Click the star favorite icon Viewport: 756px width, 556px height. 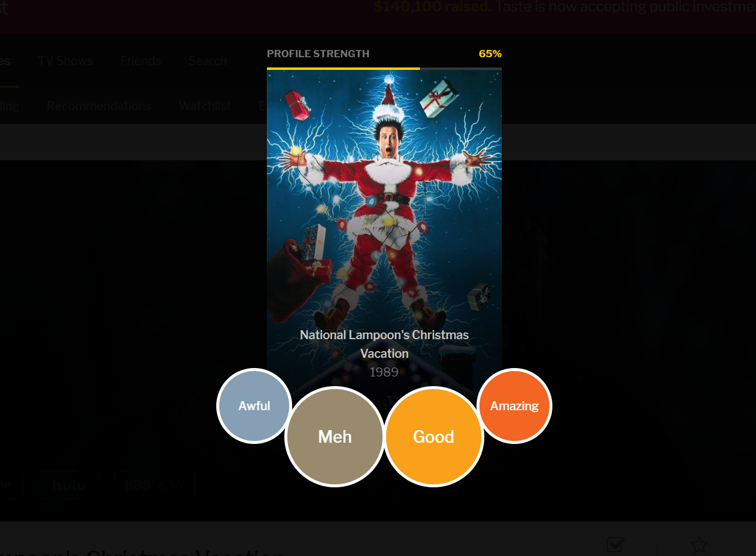[699, 545]
